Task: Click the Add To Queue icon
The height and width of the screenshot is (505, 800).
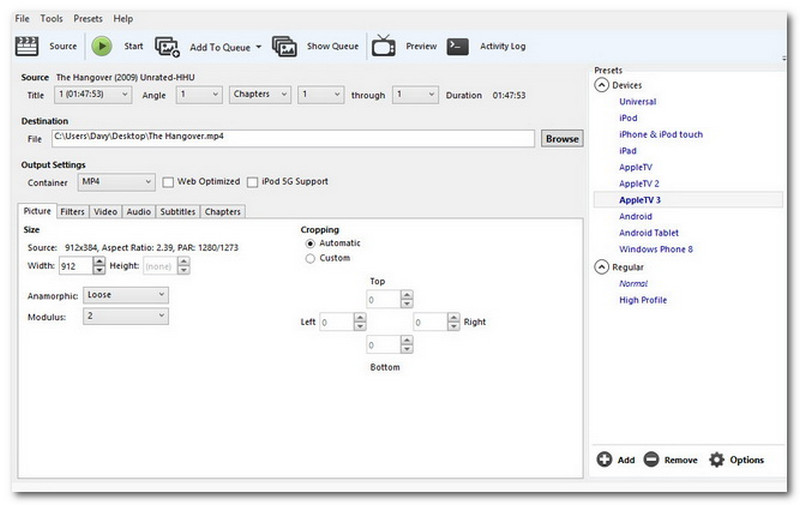Action: (167, 46)
